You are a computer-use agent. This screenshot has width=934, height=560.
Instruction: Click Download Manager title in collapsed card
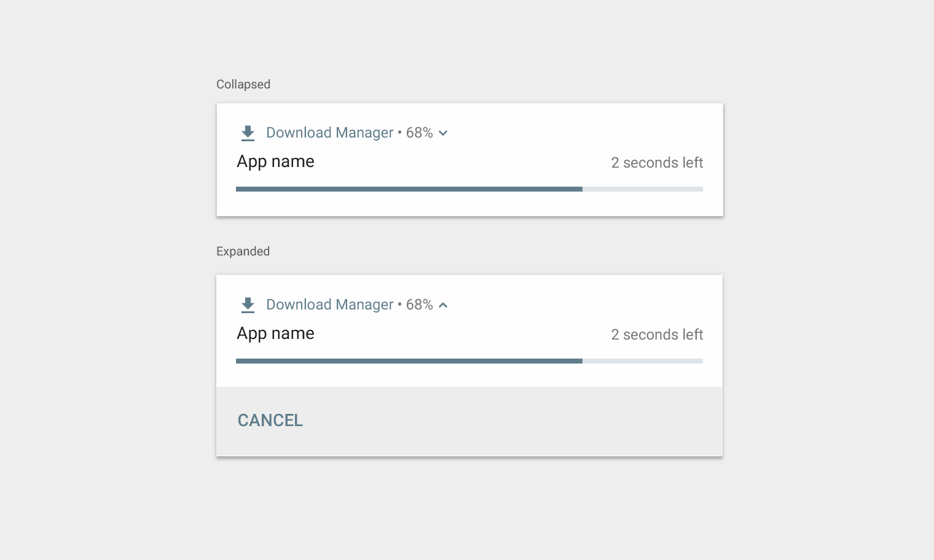click(x=330, y=133)
